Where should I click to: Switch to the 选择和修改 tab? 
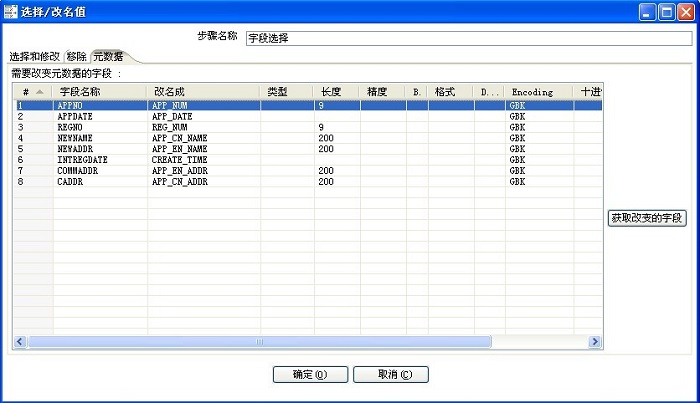[x=35, y=56]
